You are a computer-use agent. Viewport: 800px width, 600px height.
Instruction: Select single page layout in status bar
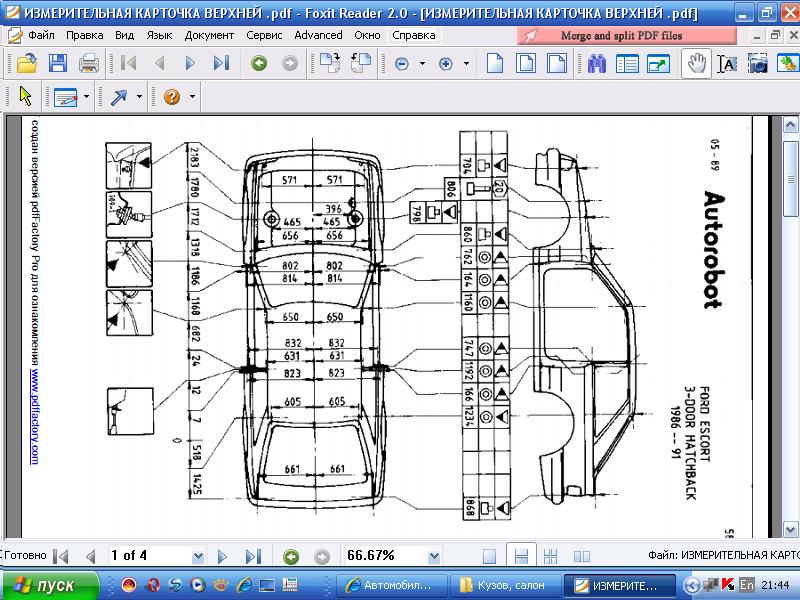pyautogui.click(x=489, y=556)
